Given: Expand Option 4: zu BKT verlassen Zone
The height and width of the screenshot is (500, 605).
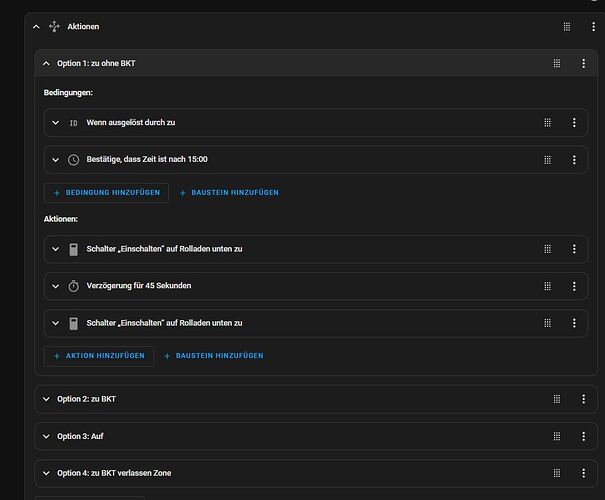Looking at the screenshot, I should (x=46, y=473).
